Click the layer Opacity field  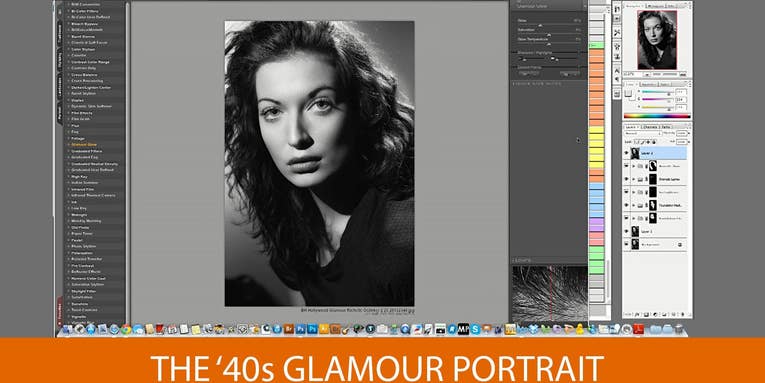tap(682, 133)
